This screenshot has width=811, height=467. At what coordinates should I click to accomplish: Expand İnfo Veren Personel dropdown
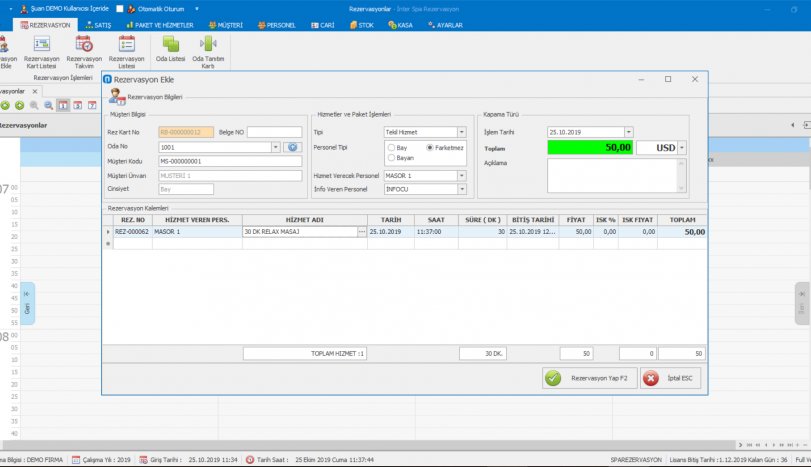(x=462, y=189)
